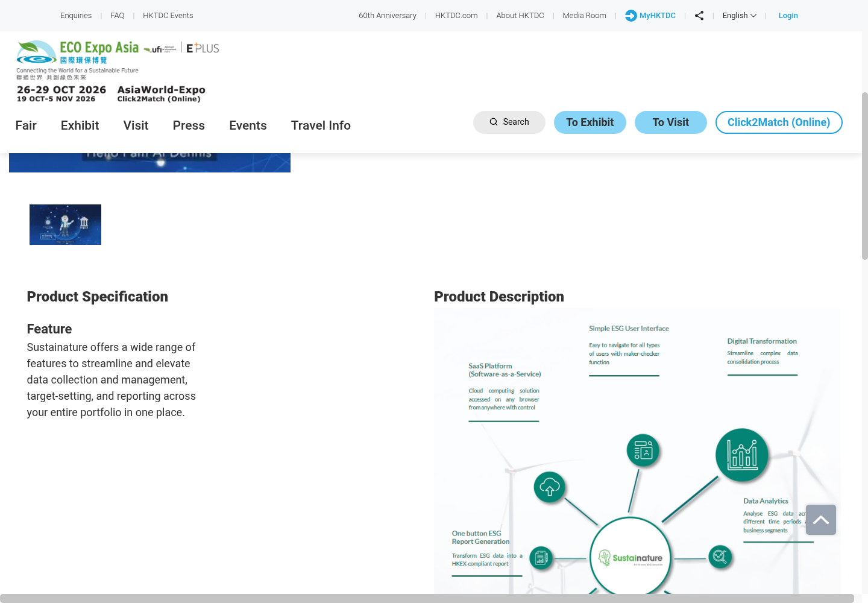
Task: Click the large product banner image
Action: tap(149, 162)
